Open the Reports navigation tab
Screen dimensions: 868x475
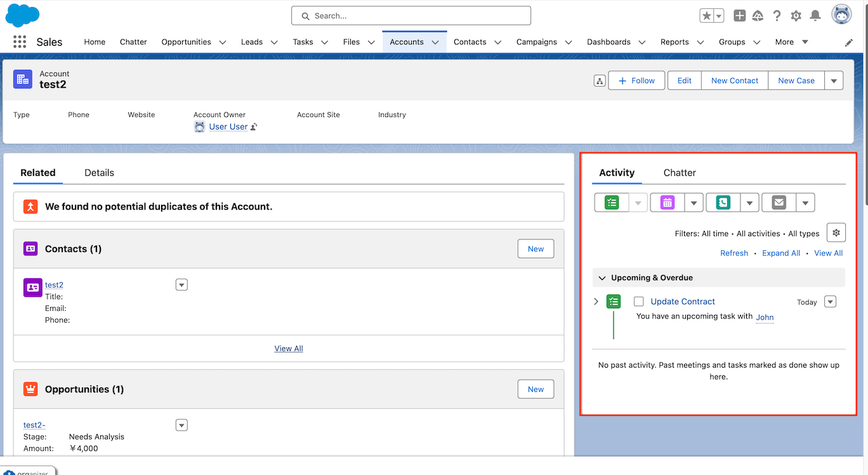pos(674,42)
